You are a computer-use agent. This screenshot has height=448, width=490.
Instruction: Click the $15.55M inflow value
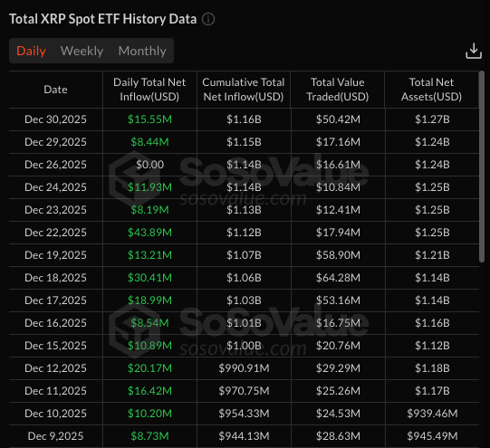[149, 119]
